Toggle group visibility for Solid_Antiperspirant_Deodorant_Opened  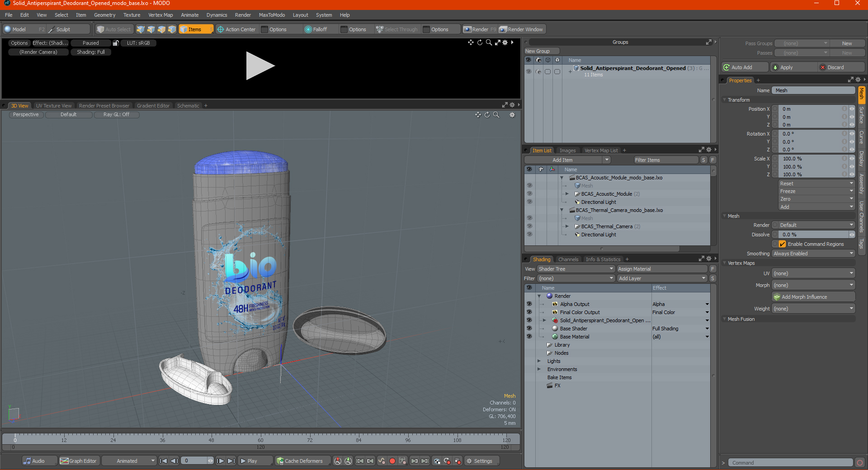point(528,71)
